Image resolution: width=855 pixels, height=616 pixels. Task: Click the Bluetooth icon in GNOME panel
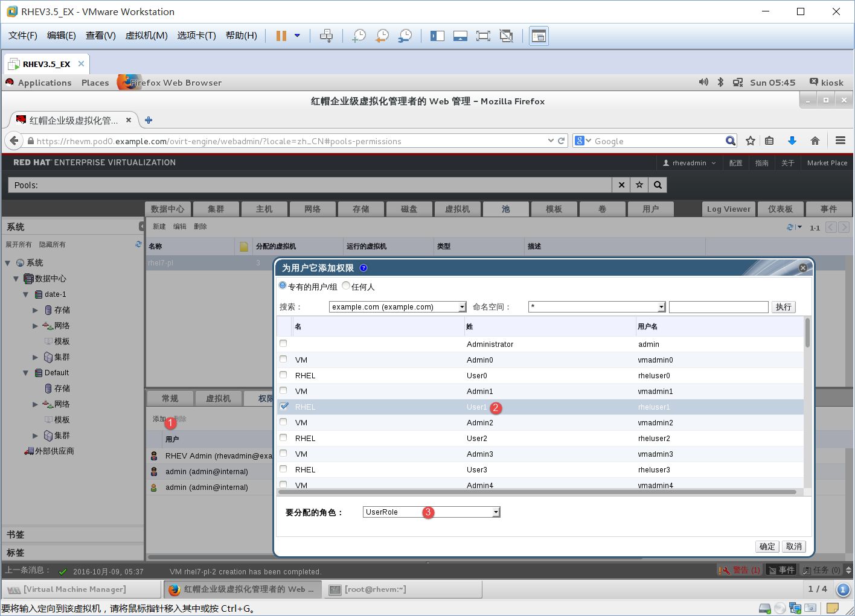tap(720, 82)
